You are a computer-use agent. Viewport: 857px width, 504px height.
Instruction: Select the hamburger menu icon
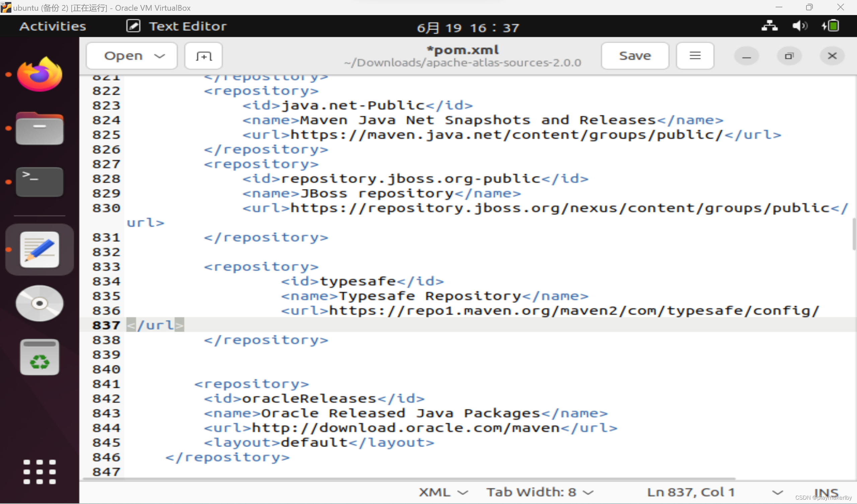click(x=695, y=56)
